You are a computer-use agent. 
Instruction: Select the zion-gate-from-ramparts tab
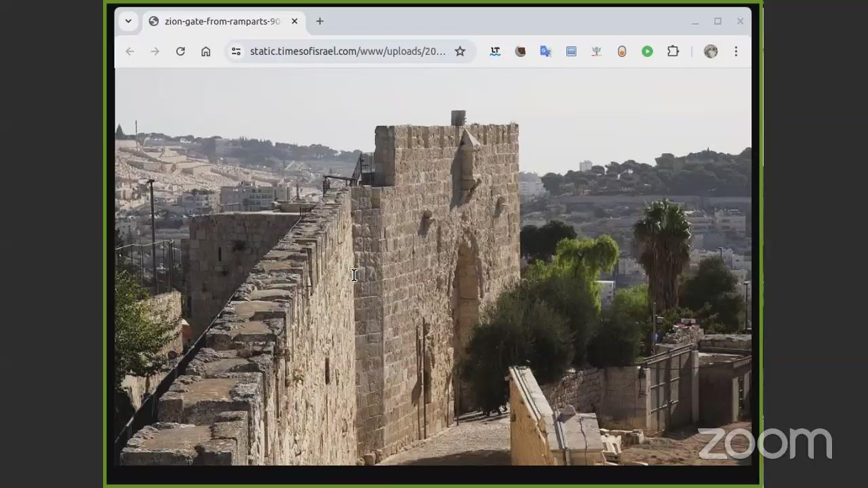[x=222, y=22]
